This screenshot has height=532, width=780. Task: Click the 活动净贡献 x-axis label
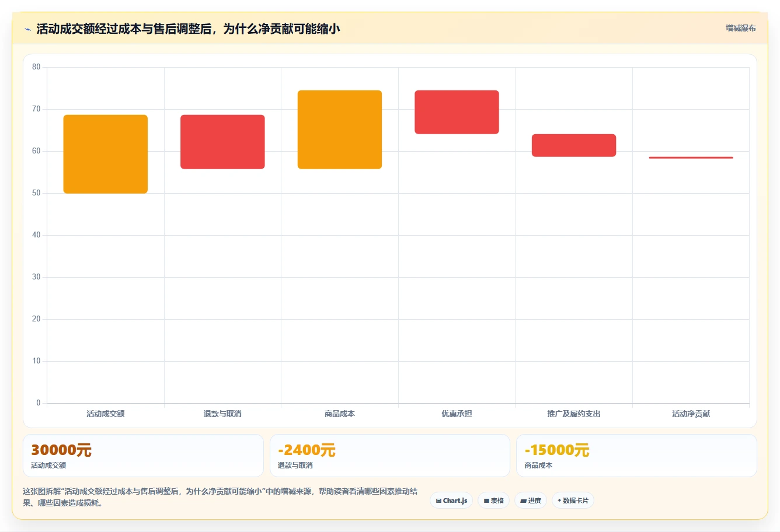point(691,414)
